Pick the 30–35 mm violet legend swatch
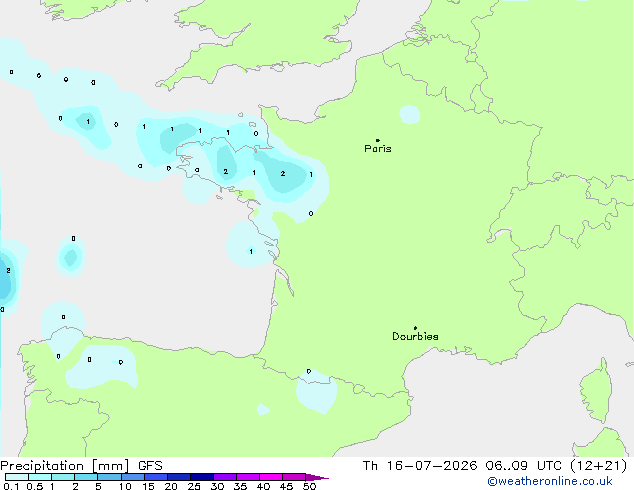The width and height of the screenshot is (634, 490). (x=224, y=477)
